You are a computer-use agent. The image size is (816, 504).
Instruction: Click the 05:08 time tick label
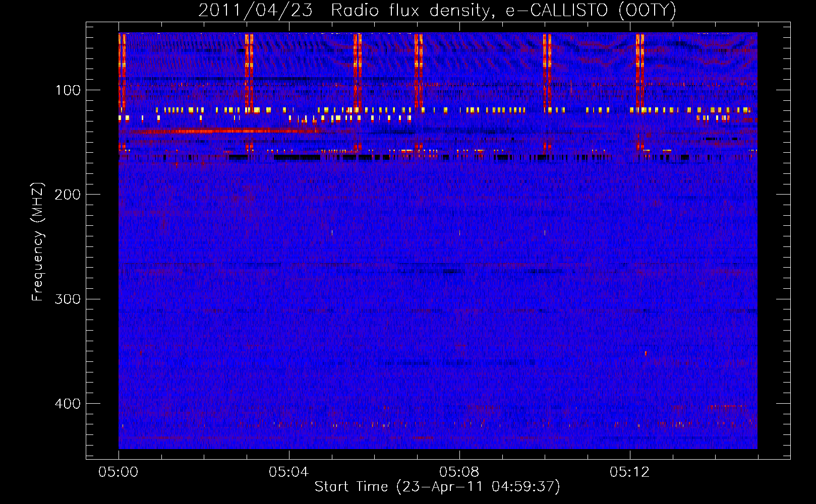pyautogui.click(x=459, y=472)
